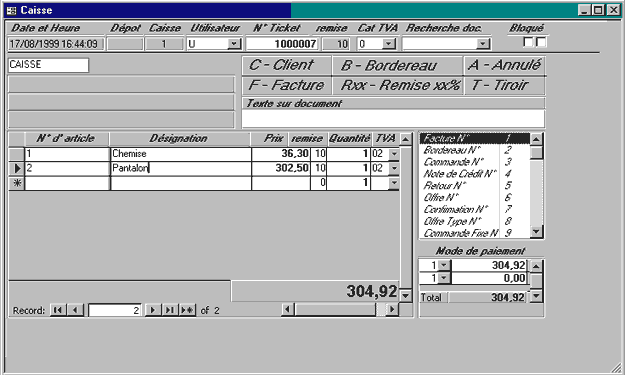Open the Recherche doc. dropdown
The width and height of the screenshot is (625, 375).
pyautogui.click(x=482, y=44)
